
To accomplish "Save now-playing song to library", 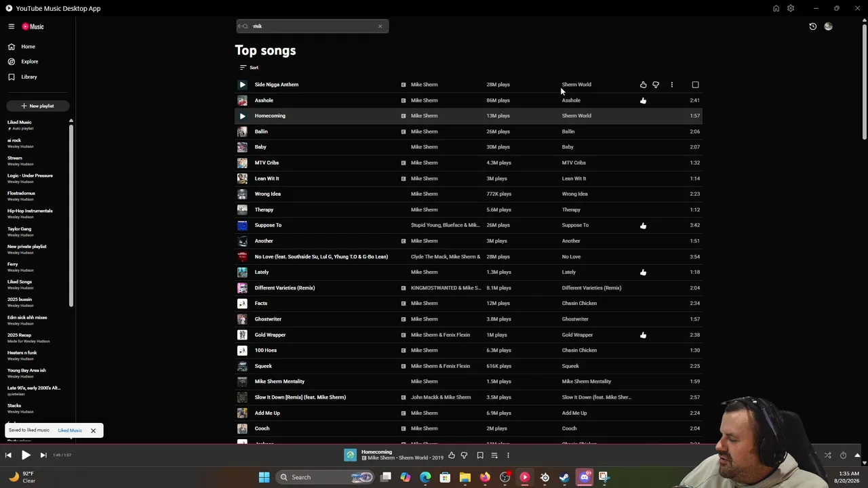I will point(480,455).
